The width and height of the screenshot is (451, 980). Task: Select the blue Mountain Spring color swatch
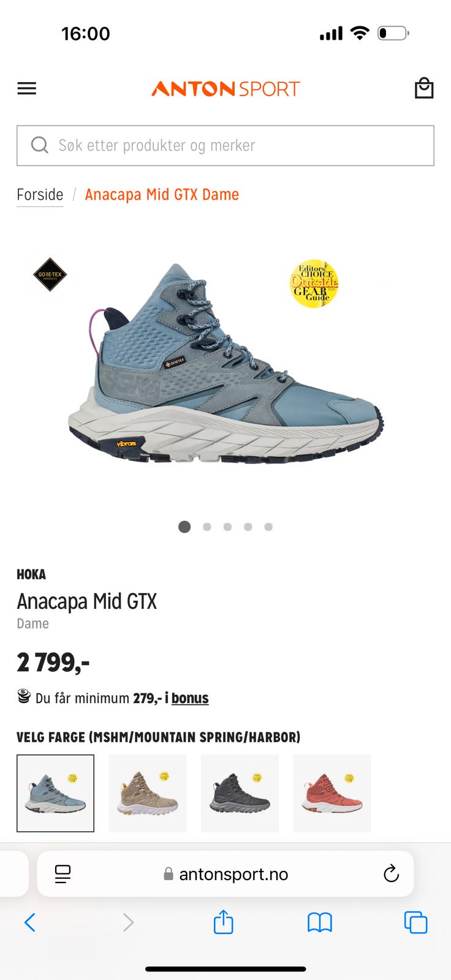tap(55, 793)
